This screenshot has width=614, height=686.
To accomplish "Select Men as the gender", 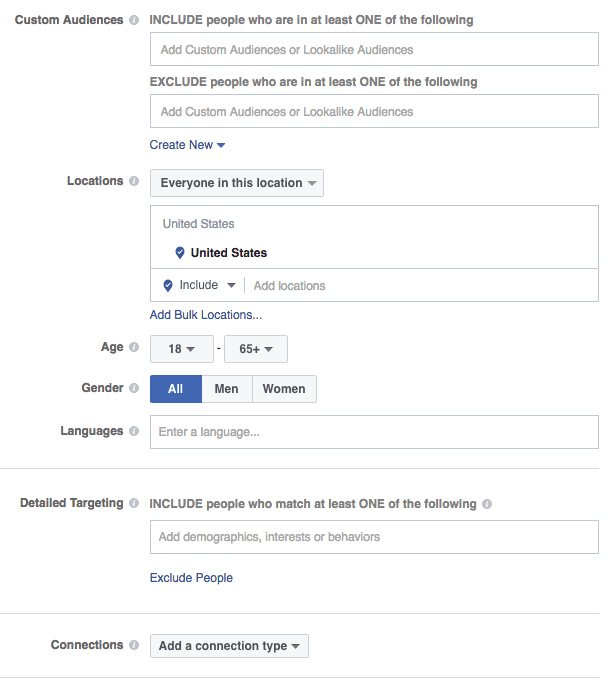I will click(x=226, y=389).
